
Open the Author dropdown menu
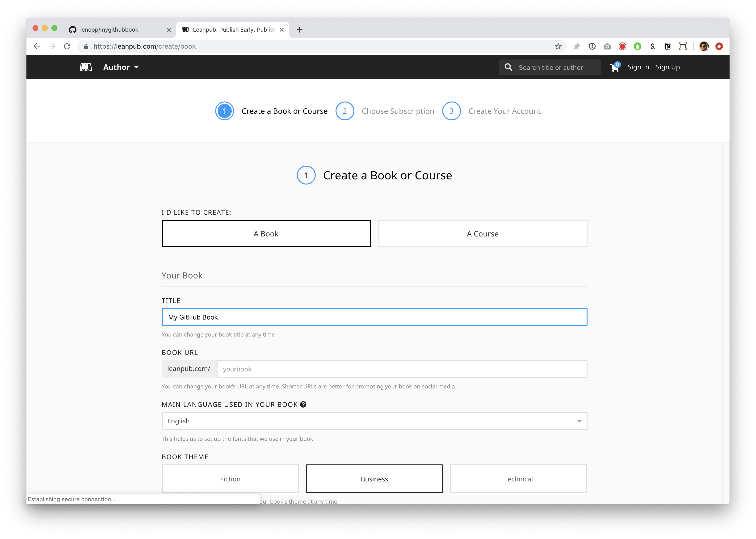point(121,67)
